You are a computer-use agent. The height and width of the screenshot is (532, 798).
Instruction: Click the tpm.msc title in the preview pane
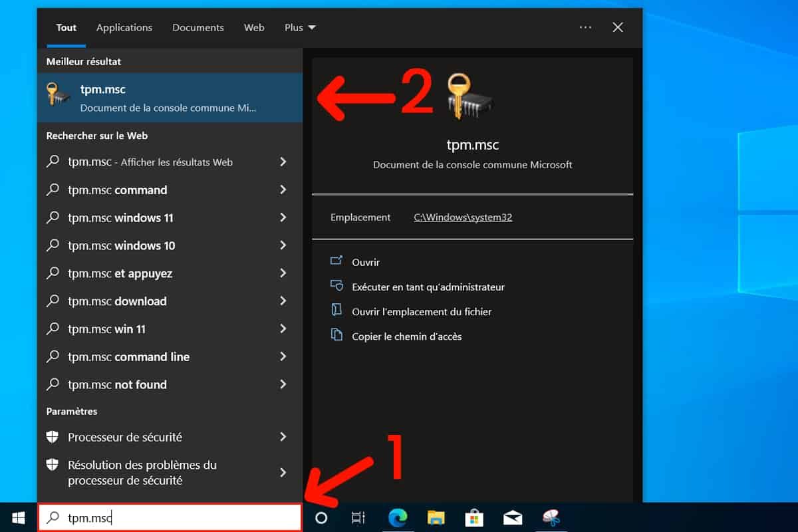click(473, 144)
